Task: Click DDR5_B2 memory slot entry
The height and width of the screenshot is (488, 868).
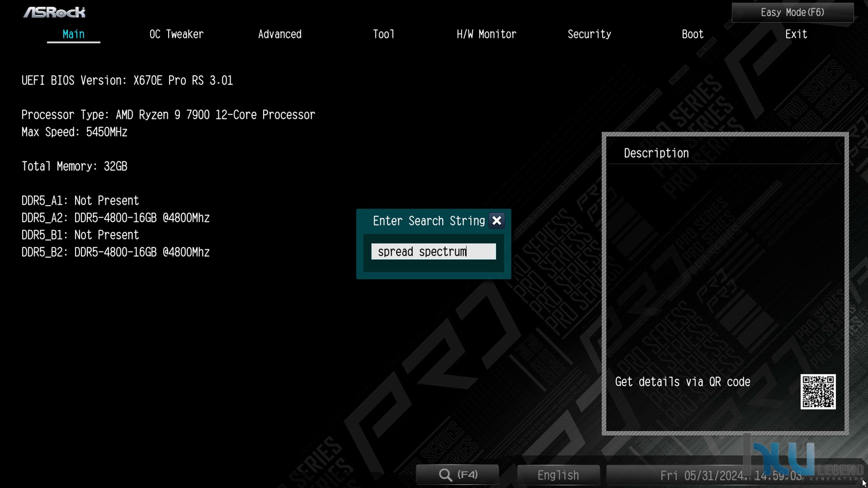Action: (x=115, y=252)
